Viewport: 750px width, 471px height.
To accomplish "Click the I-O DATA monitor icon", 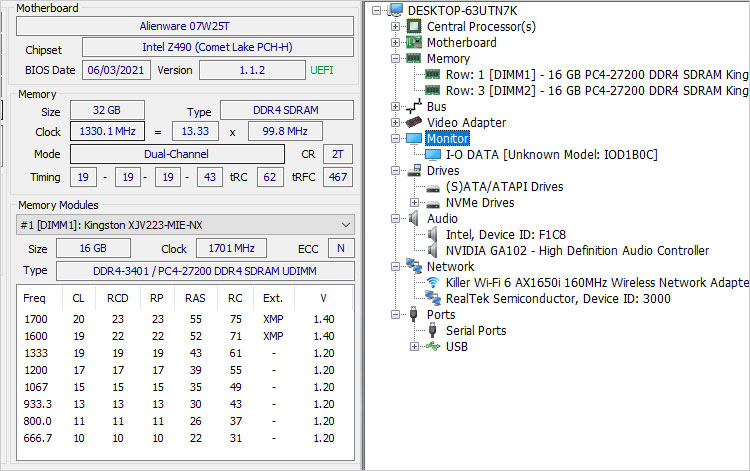I will click(432, 154).
